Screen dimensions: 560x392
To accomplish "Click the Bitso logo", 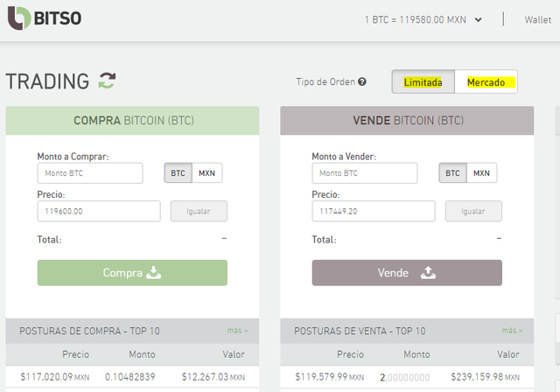I will click(x=45, y=18).
